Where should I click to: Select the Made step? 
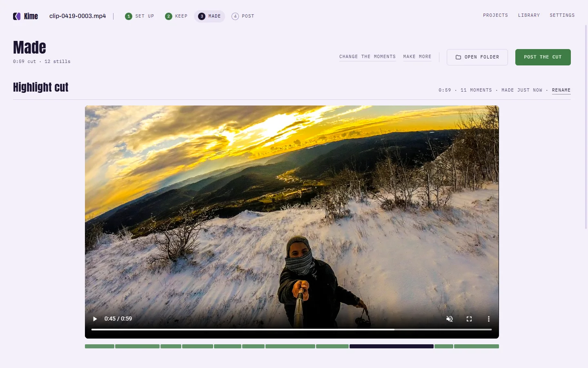pos(209,16)
